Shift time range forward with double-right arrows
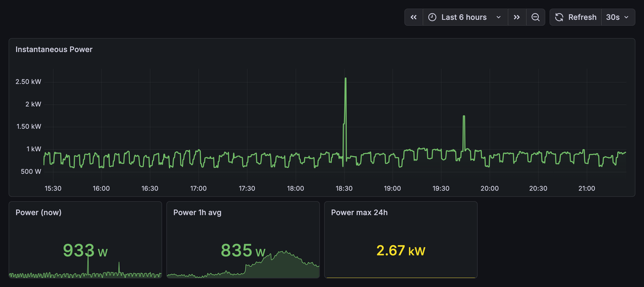644x287 pixels. tap(516, 17)
